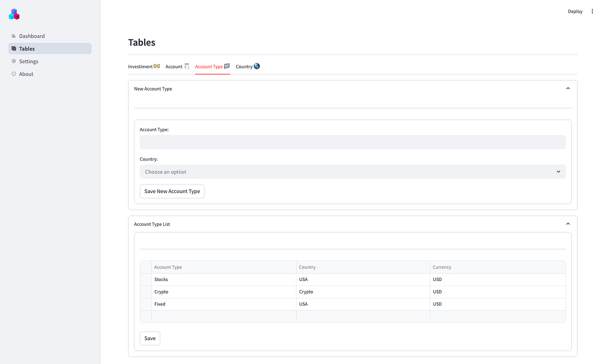
Task: Click the folder icon on Account Type tab
Action: tap(227, 66)
